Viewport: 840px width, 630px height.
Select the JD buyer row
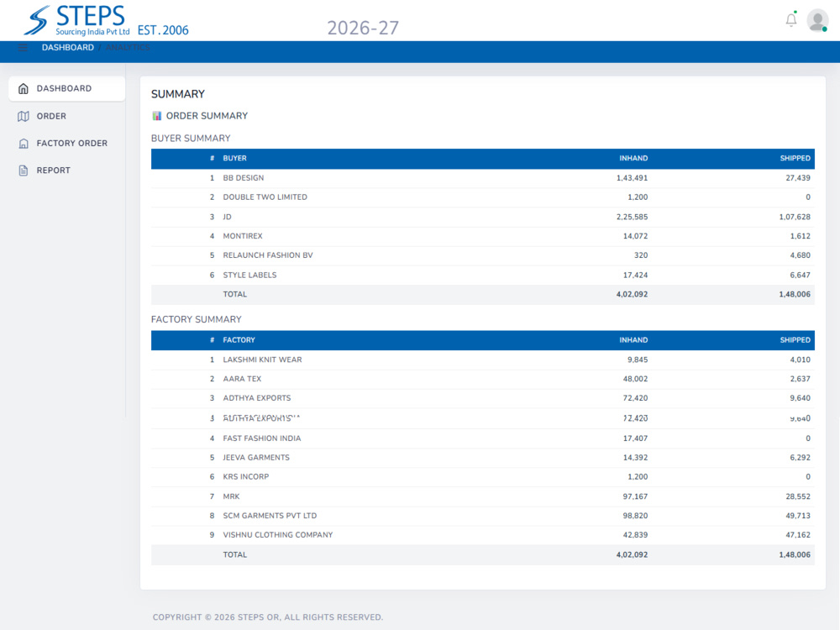(483, 217)
